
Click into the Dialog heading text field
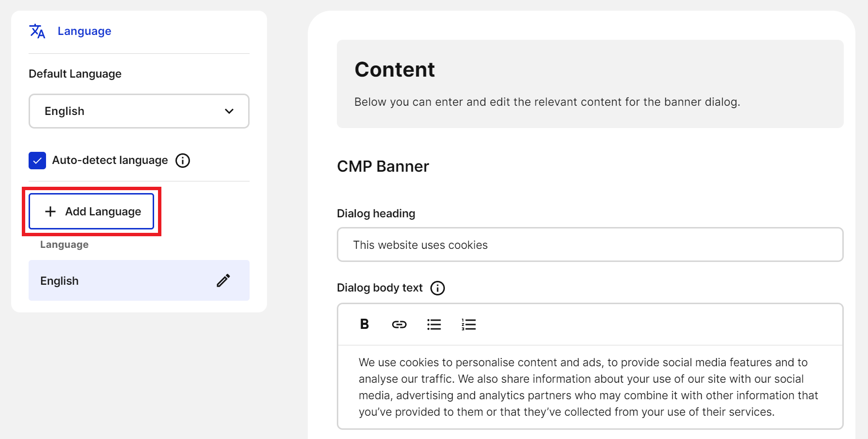(x=589, y=245)
